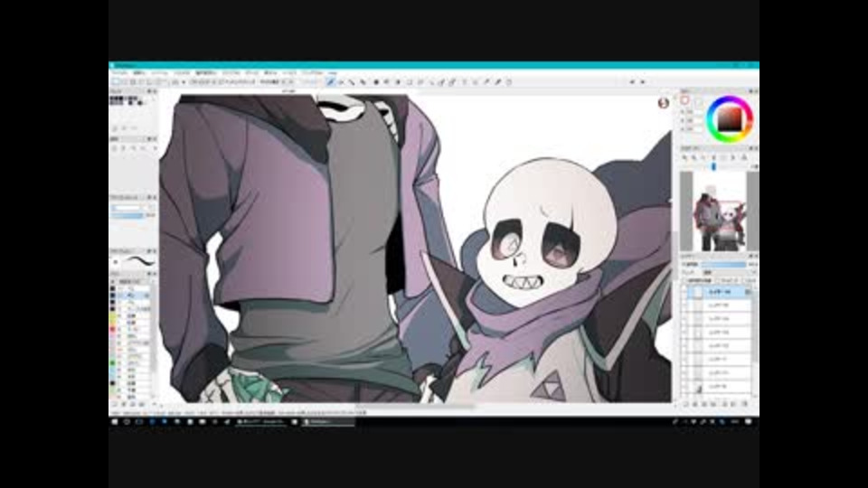The width and height of the screenshot is (868, 488).
Task: Adjust the navigator zoom slider
Action: click(714, 166)
